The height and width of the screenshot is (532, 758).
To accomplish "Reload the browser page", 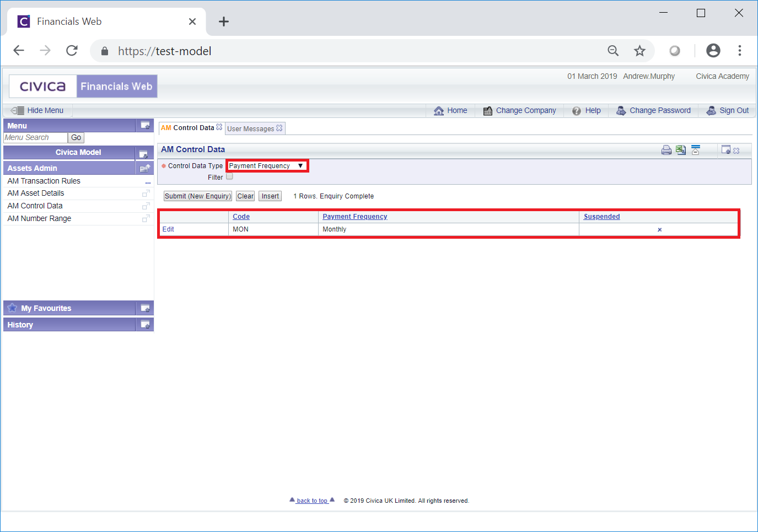I will 72,51.
